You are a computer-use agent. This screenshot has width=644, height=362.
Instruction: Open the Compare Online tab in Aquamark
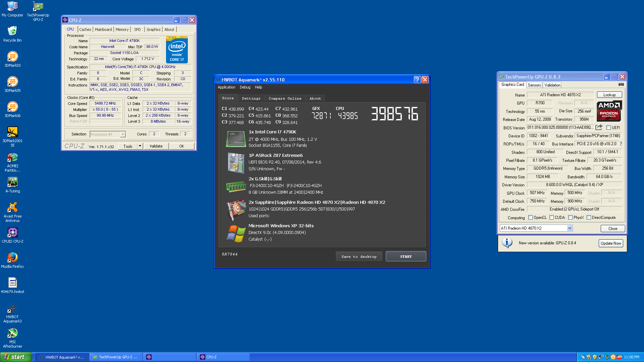pos(285,98)
